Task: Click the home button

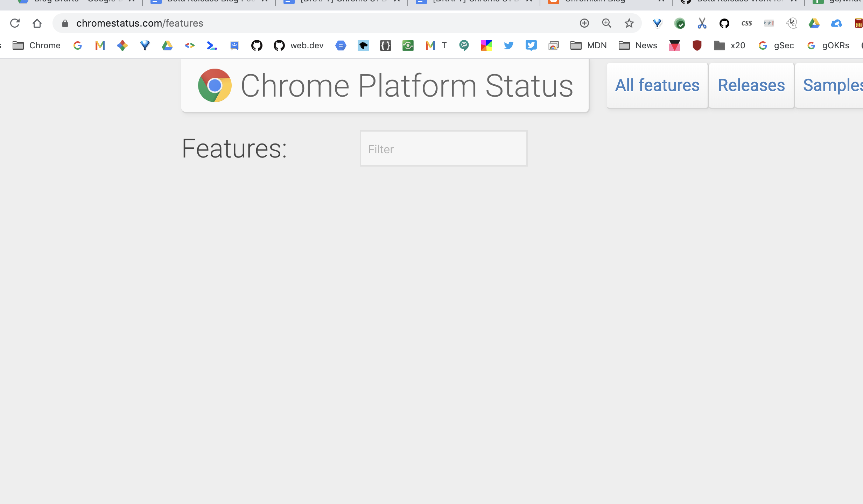Action: [x=37, y=23]
